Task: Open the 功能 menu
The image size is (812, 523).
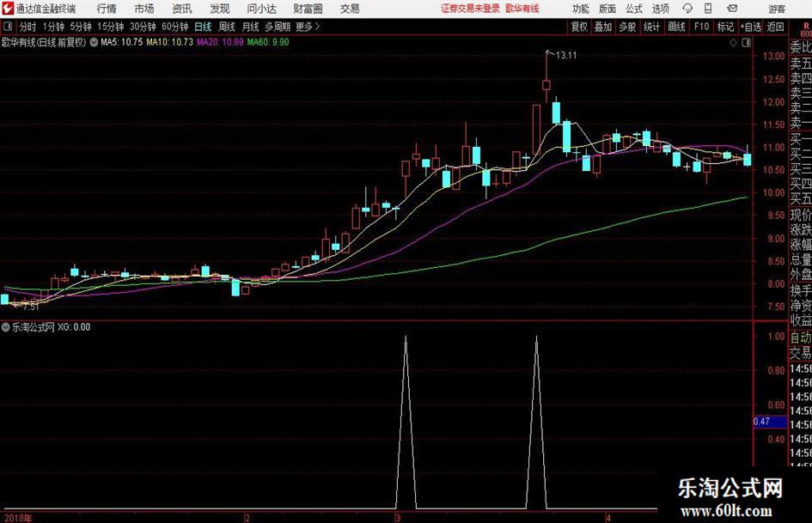Action: coord(581,9)
